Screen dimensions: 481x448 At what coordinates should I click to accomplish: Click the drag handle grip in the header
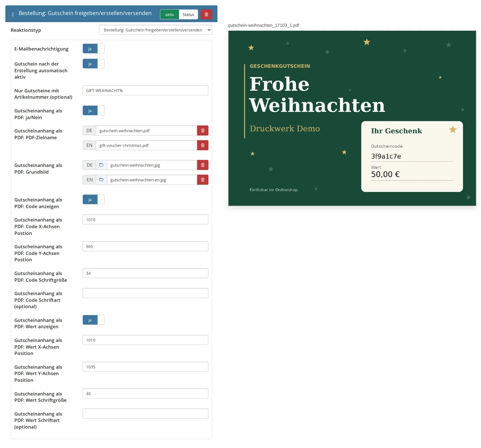click(13, 14)
